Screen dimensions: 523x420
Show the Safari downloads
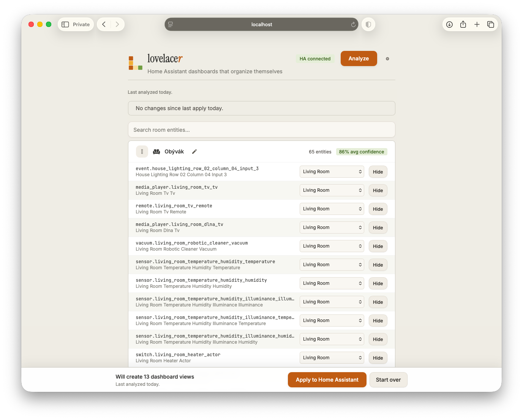(x=449, y=24)
